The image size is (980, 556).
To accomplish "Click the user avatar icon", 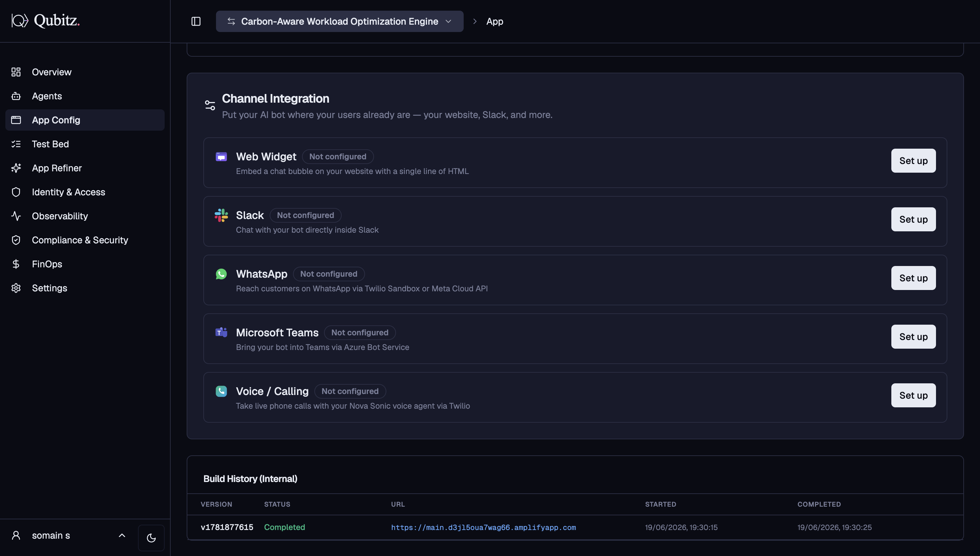I will 16,536.
